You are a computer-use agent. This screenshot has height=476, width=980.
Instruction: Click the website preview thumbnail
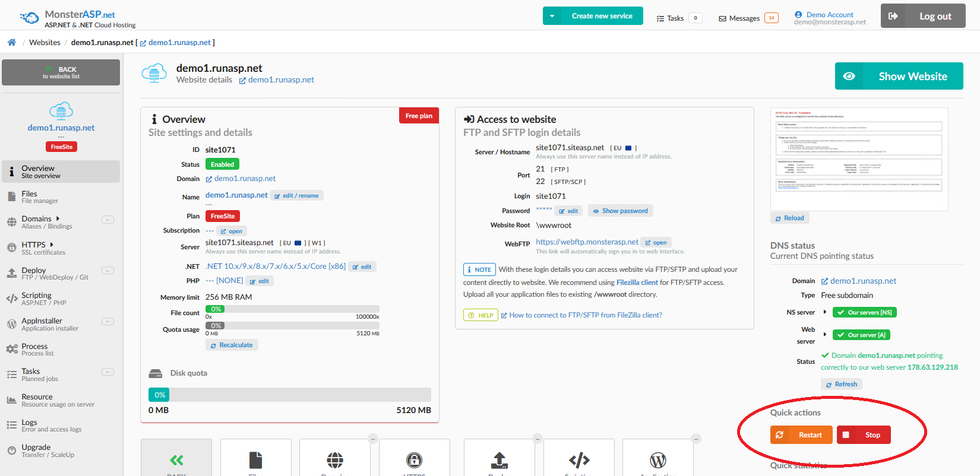tap(859, 159)
